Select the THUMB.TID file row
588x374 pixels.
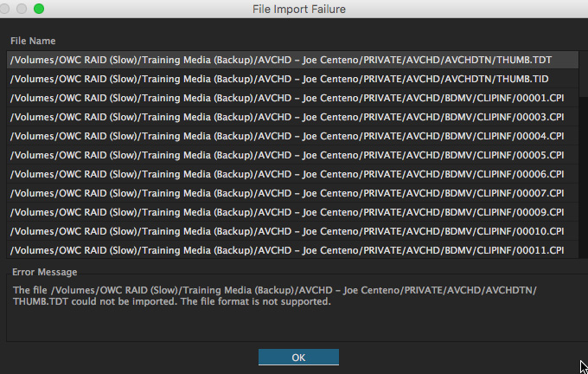click(292, 79)
